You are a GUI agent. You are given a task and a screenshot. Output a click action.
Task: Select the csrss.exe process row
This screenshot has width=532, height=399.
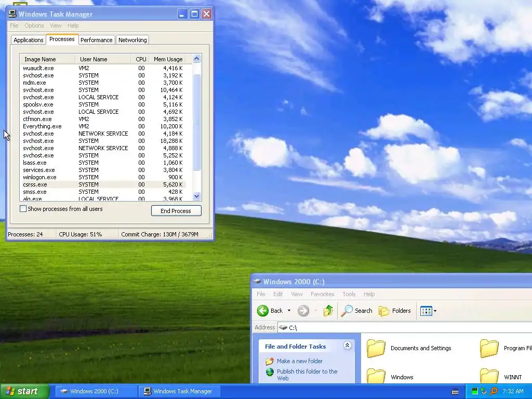[103, 184]
